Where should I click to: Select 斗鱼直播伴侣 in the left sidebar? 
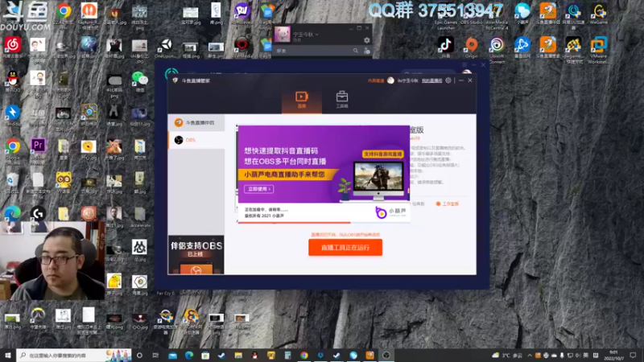coord(196,123)
